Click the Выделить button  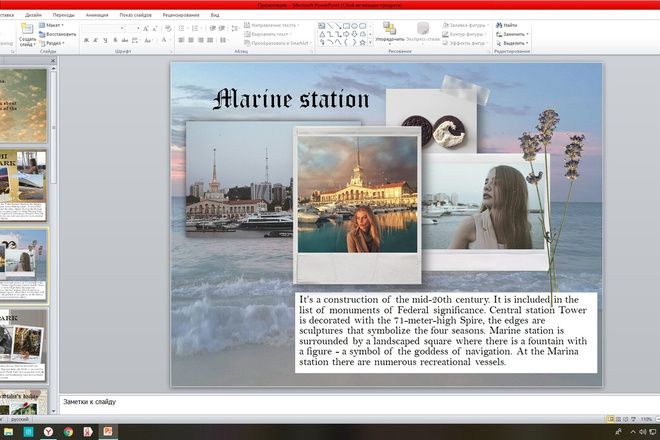click(x=512, y=43)
